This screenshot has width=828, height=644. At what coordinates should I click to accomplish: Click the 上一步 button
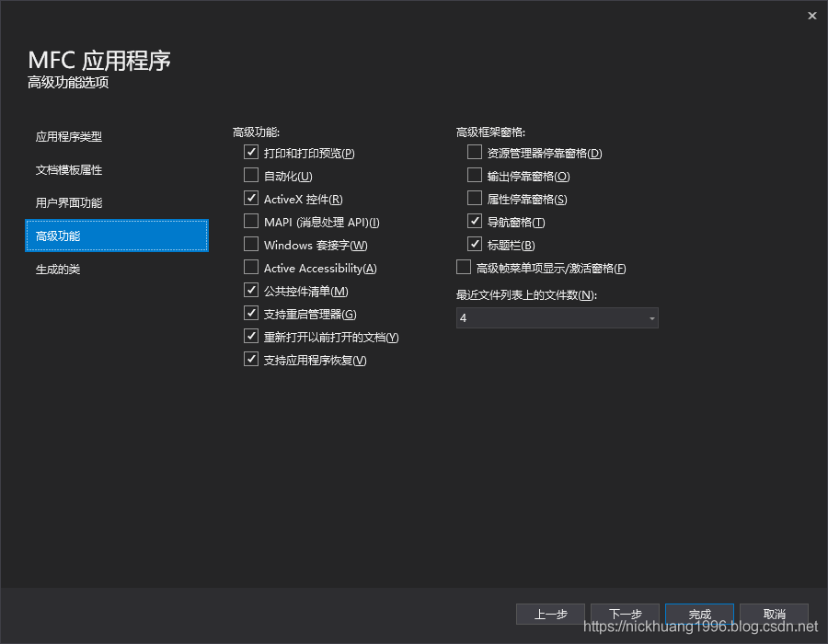click(x=550, y=614)
